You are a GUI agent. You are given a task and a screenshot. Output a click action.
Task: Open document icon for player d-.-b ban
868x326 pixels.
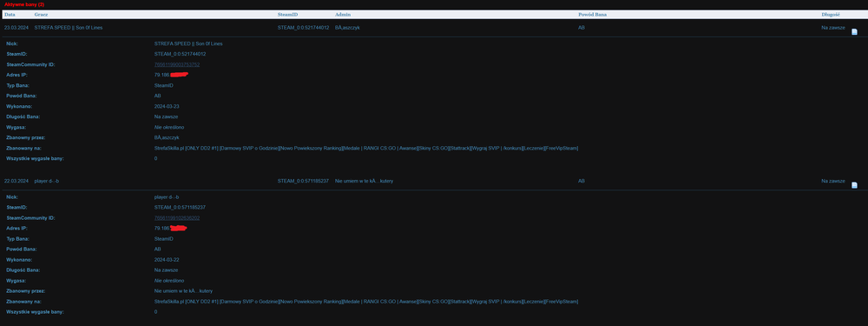click(x=854, y=185)
